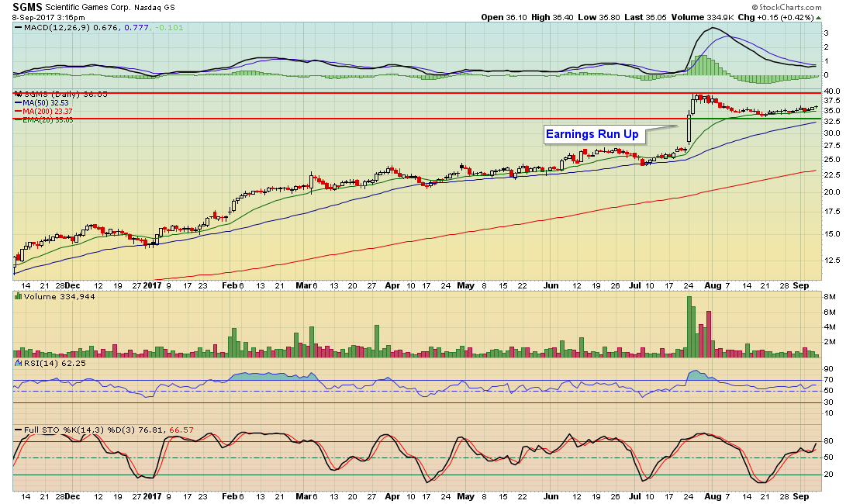Click the Mar label under the price panel
This screenshot has width=853, height=504.
point(303,285)
